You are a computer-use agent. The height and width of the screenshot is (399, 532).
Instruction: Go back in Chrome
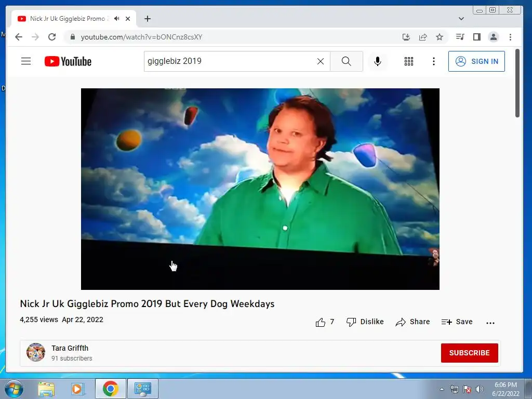[19, 37]
